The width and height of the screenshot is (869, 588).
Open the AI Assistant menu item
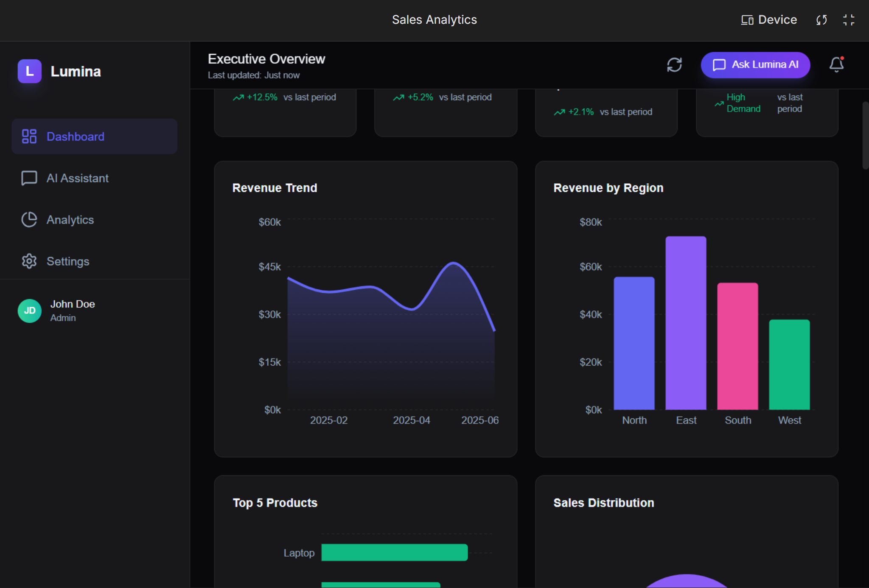tap(77, 178)
